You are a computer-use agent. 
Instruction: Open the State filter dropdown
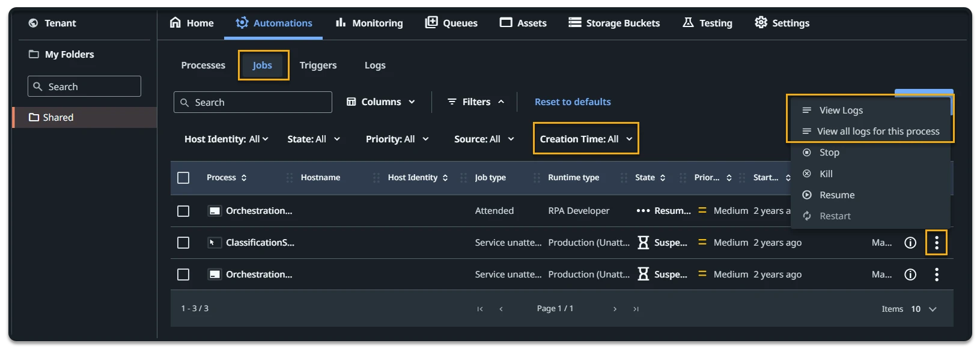click(314, 139)
